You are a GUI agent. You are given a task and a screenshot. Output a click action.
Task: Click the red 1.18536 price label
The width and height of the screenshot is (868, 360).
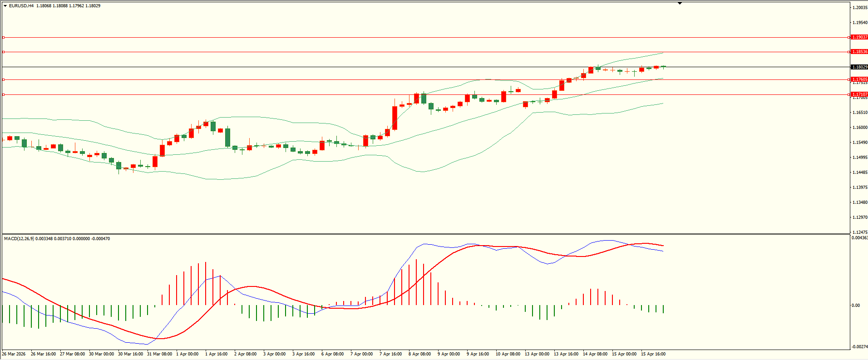point(859,52)
